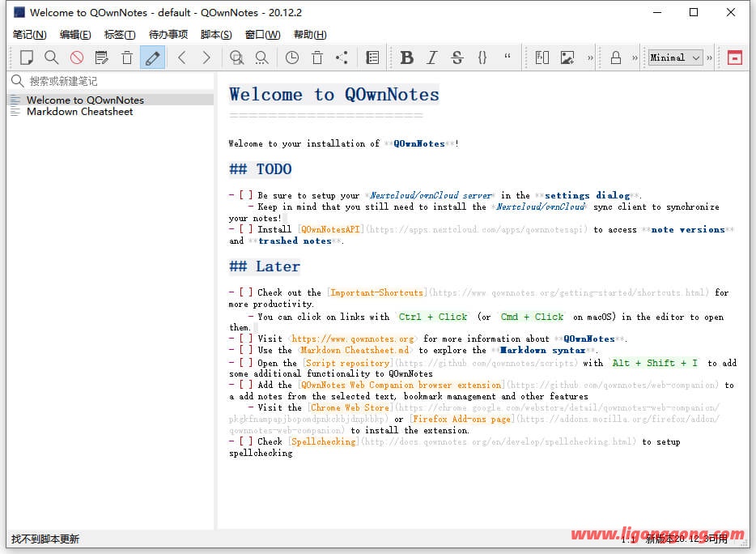The image size is (756, 554).
Task: Click the Chrome Web Store link
Action: coord(350,407)
